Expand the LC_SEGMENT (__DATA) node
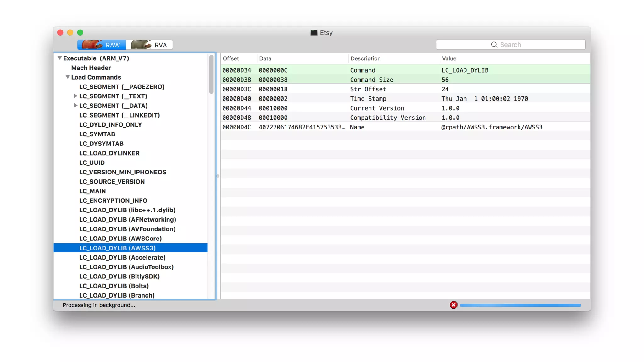This screenshot has width=644, height=362. tap(75, 106)
